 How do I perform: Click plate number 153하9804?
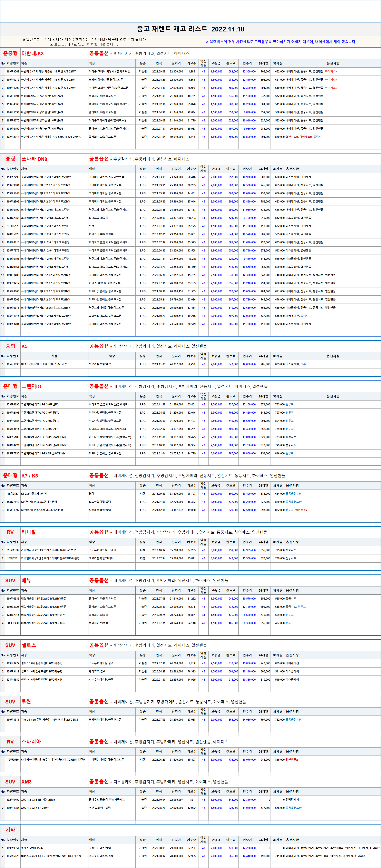(13, 185)
